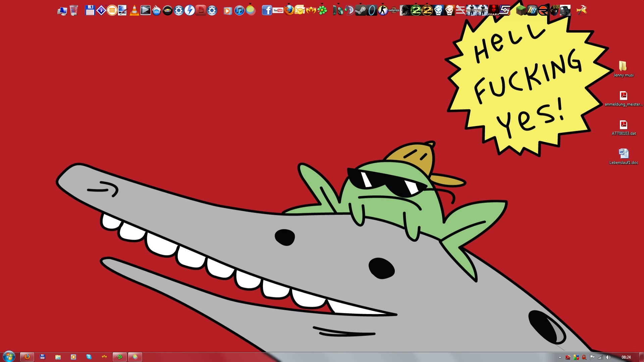Launch Battlefield 2 from the dock
644x362 pixels.
[x=394, y=10]
